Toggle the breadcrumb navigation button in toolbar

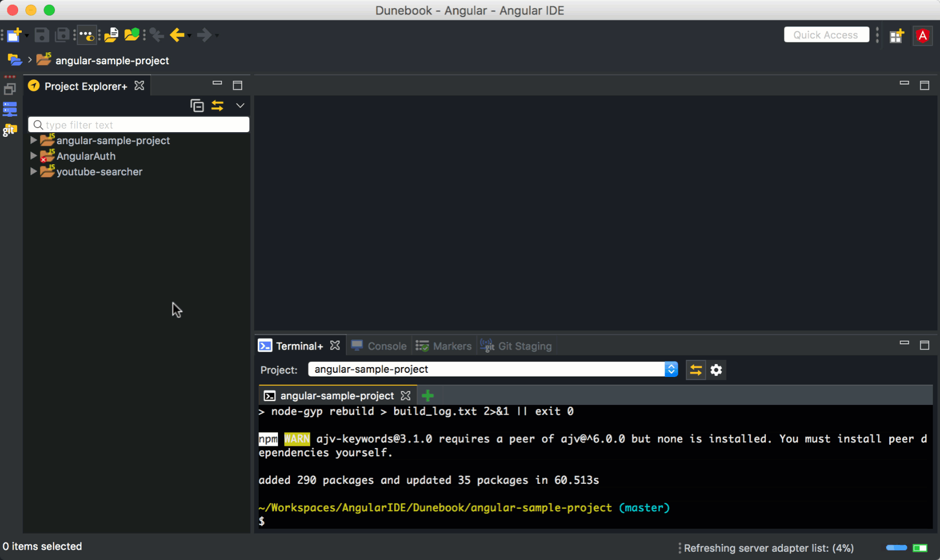coord(87,35)
